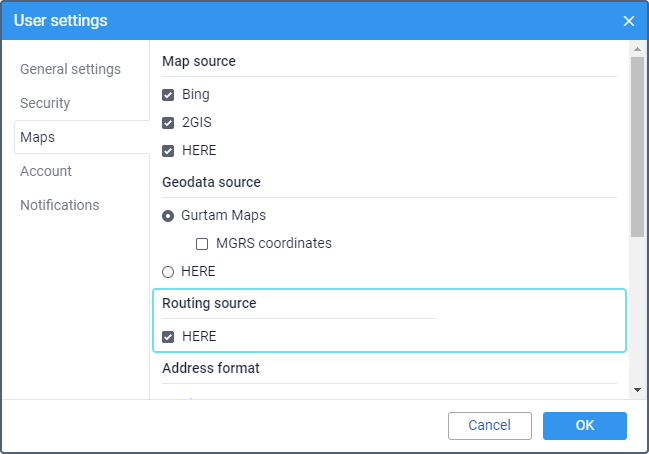This screenshot has height=454, width=649.
Task: Uncheck HERE under Routing source
Action: 168,337
